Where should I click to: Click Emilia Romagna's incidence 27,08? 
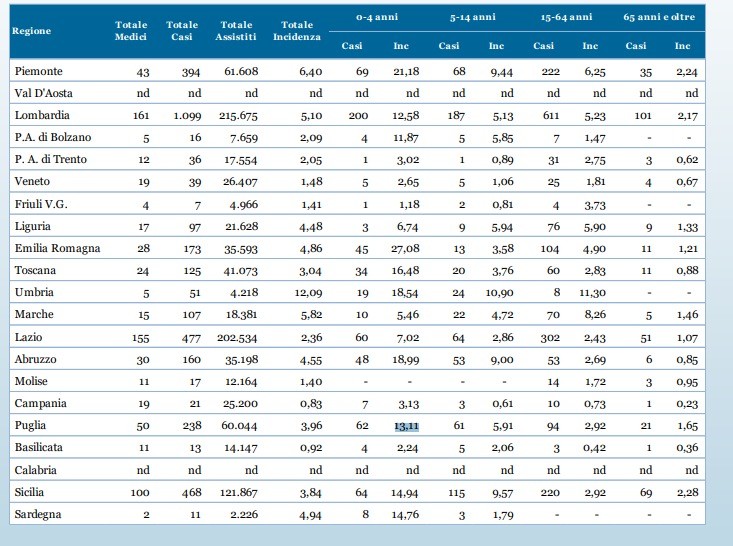pyautogui.click(x=405, y=249)
